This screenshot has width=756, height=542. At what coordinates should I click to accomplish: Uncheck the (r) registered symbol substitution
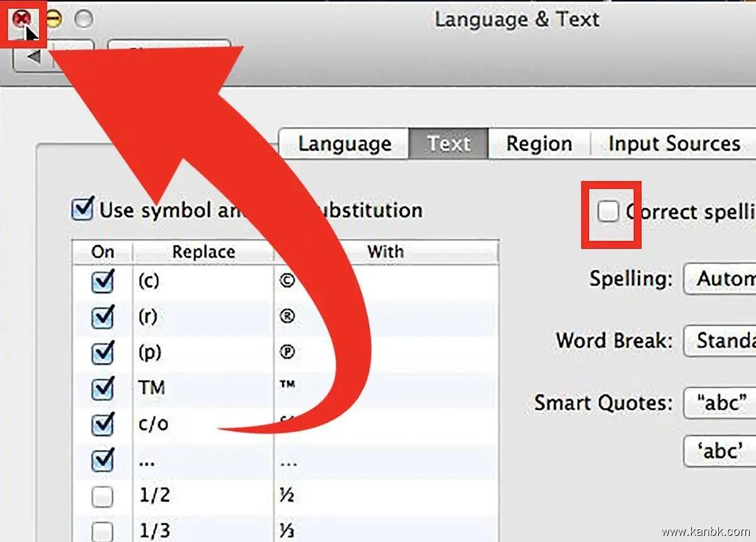(102, 317)
